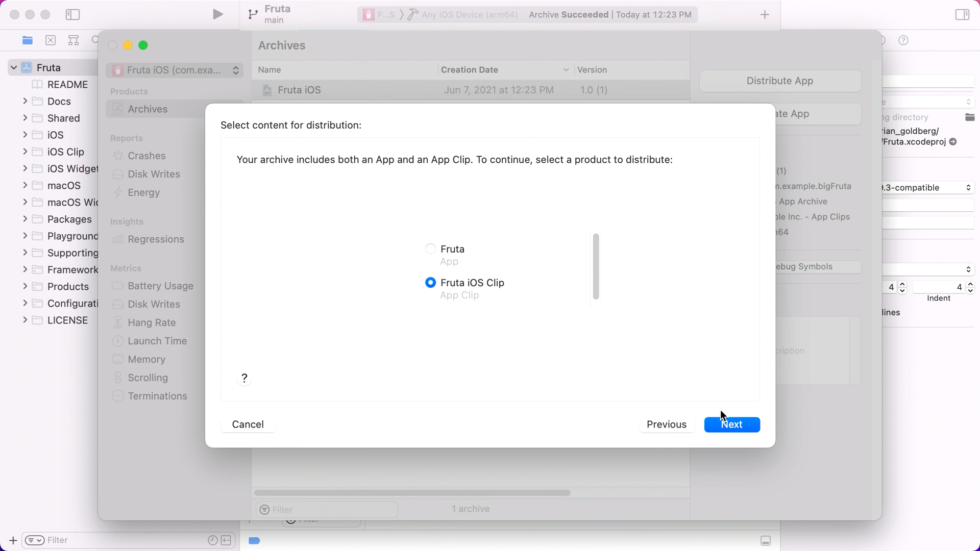Click the Version column header

tap(632, 69)
